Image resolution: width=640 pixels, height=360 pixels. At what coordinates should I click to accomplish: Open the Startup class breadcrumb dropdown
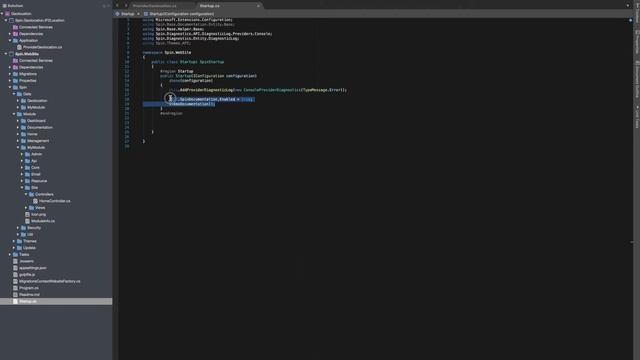tap(128, 14)
